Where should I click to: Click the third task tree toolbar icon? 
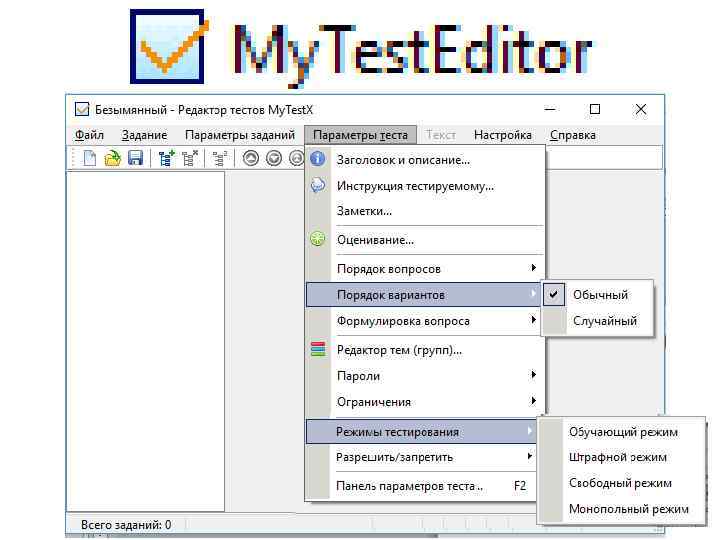pos(219,158)
